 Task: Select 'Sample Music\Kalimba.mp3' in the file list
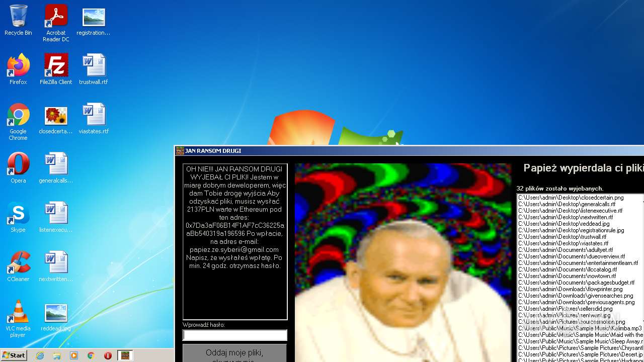[x=580, y=328]
